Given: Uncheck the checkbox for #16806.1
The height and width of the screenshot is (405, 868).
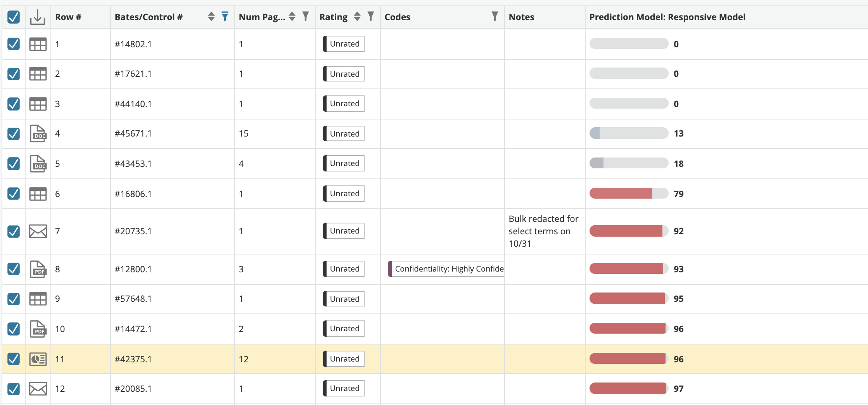Looking at the screenshot, I should 14,193.
